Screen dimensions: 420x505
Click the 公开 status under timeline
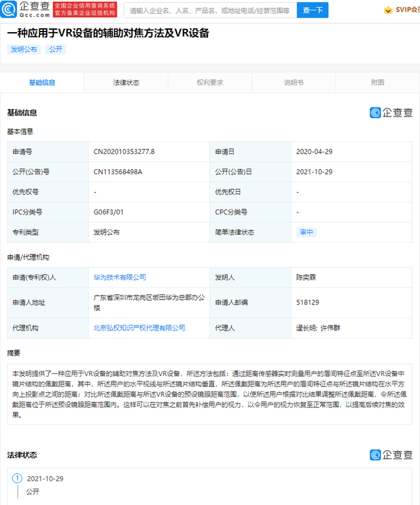pos(33,492)
